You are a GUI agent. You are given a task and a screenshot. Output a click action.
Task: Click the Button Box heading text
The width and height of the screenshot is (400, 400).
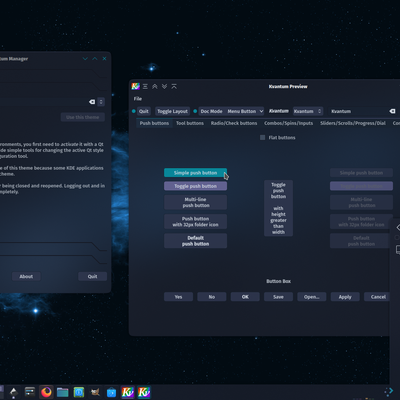click(278, 281)
